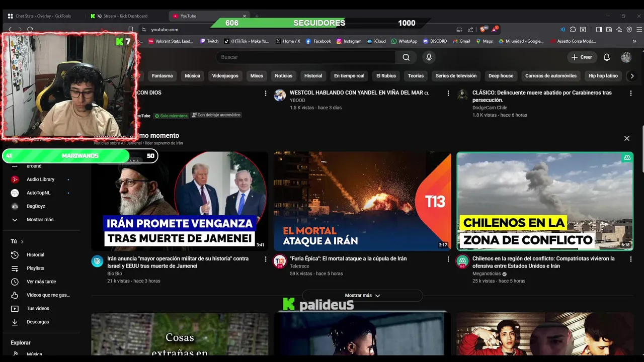Open the browser extensions puzzle icon
This screenshot has width=644, height=362.
click(x=573, y=30)
